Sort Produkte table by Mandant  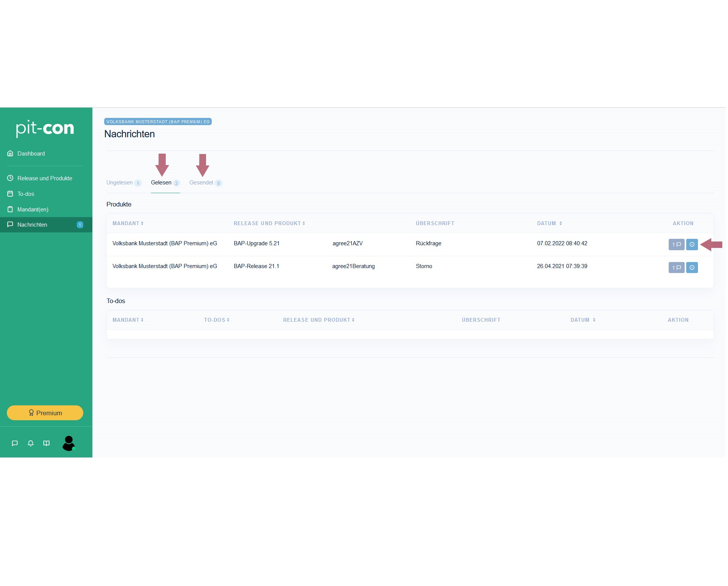[x=128, y=224]
